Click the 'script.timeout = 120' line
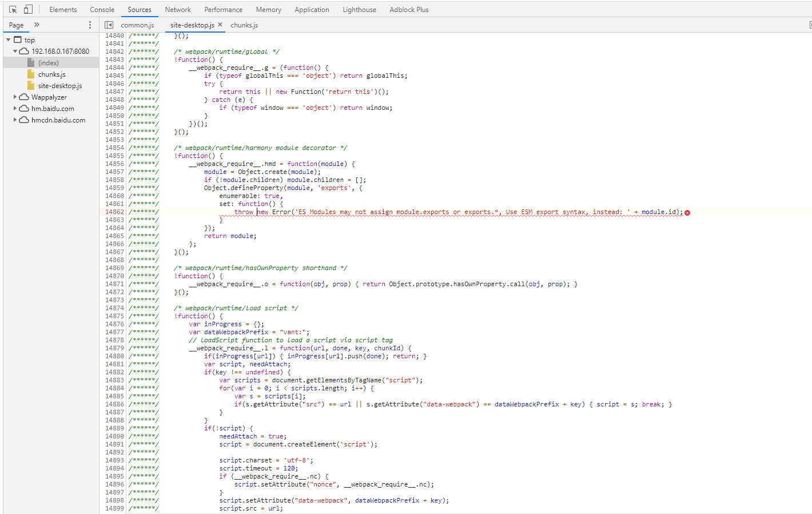Viewport: 812px width, 514px height. pyautogui.click(x=258, y=468)
